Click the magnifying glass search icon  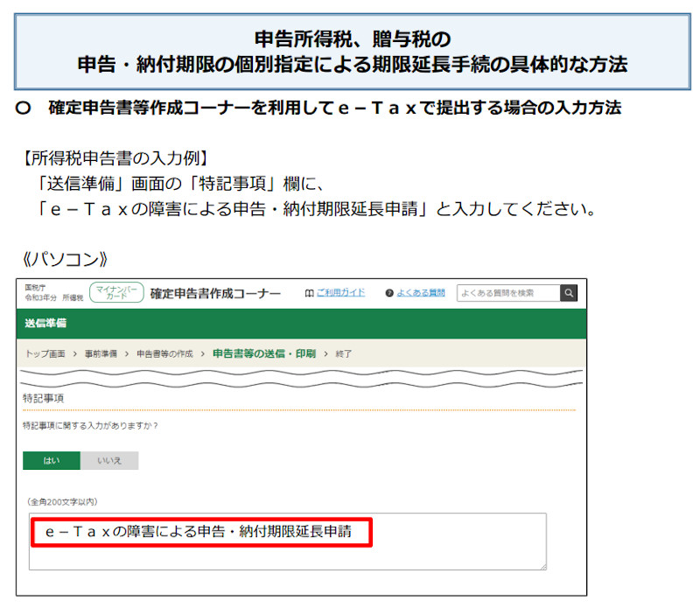point(570,293)
